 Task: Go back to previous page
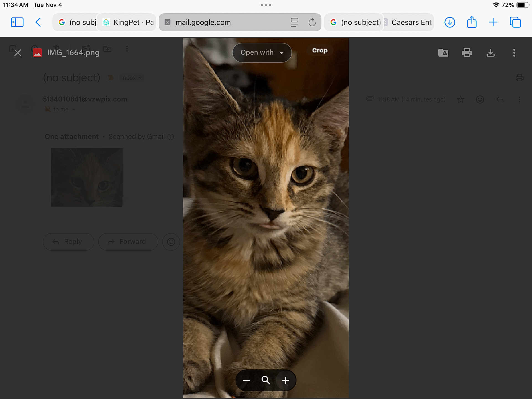coord(38,22)
